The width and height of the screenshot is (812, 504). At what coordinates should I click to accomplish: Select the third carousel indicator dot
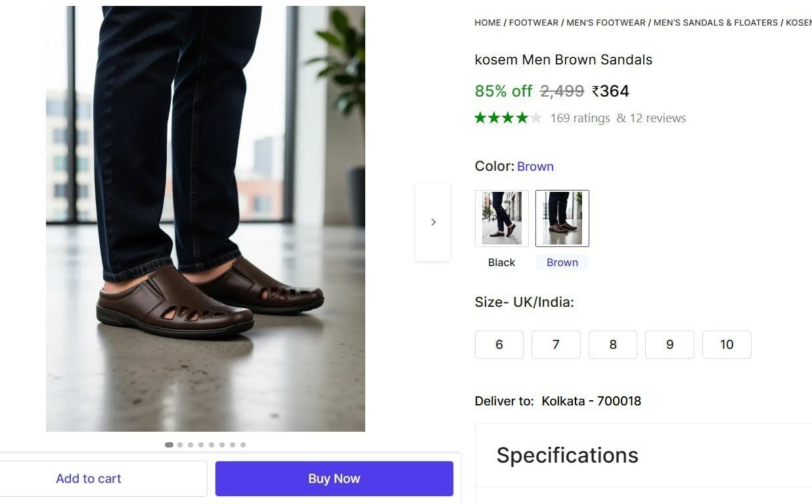(x=191, y=445)
